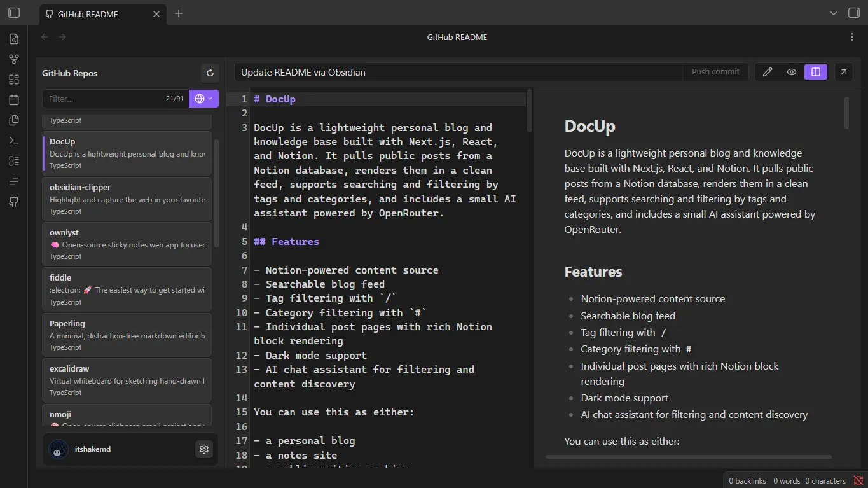
Task: Open graph view from the ribbon
Action: 14,59
